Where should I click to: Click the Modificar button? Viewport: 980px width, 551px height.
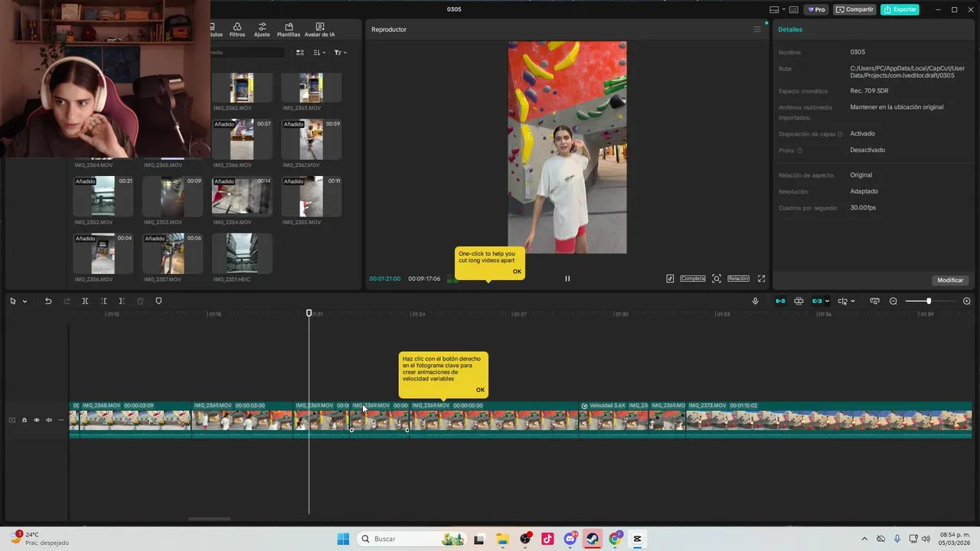[x=950, y=280]
